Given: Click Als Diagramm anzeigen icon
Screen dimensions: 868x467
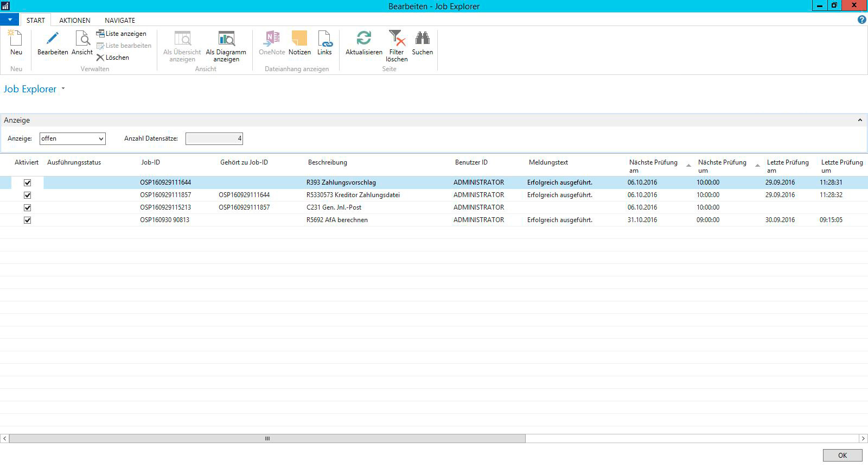Looking at the screenshot, I should click(226, 39).
